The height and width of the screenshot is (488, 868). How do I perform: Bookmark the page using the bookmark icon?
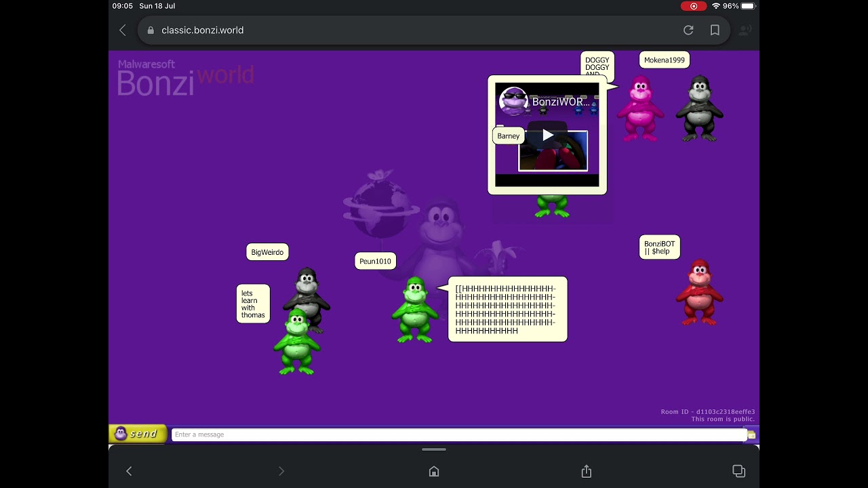pyautogui.click(x=715, y=30)
